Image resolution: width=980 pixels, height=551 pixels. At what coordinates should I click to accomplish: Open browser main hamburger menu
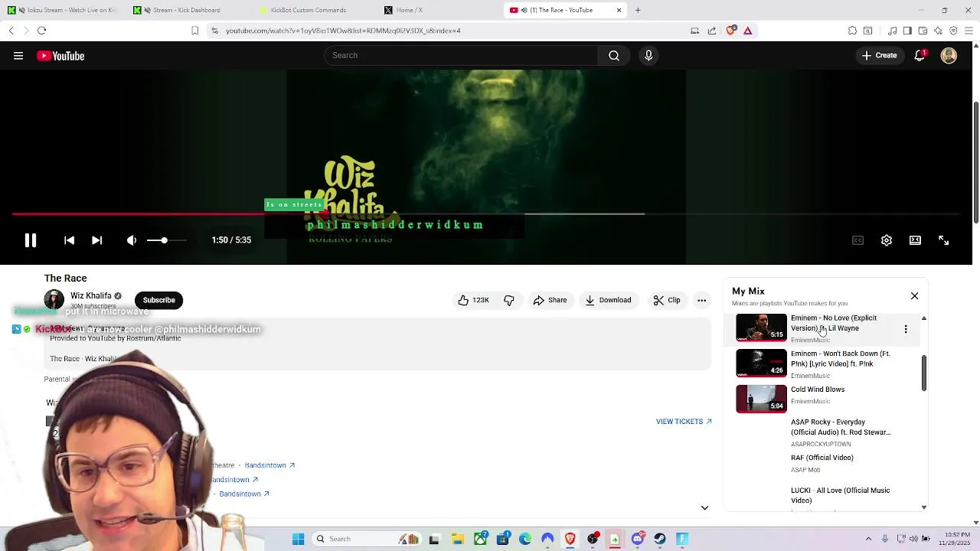pos(969,31)
